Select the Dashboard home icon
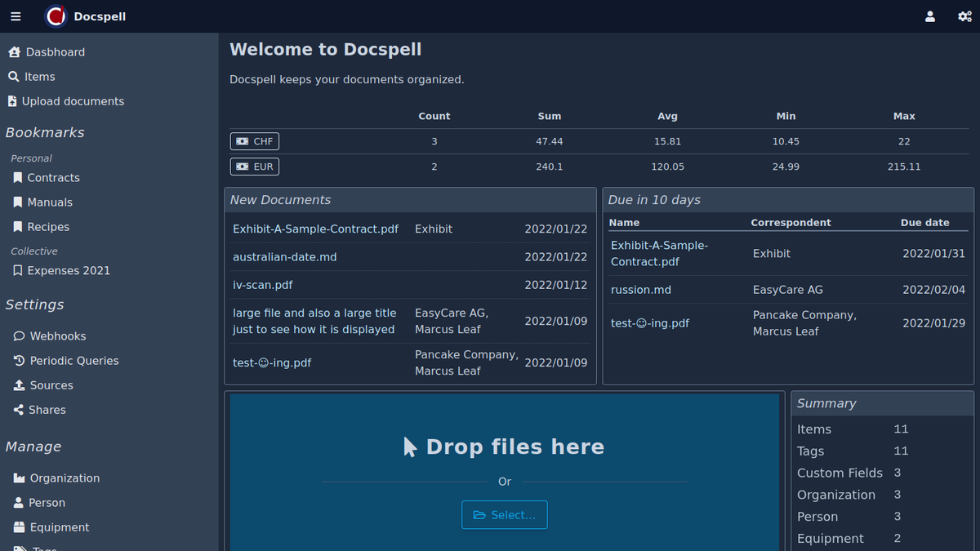 (14, 51)
